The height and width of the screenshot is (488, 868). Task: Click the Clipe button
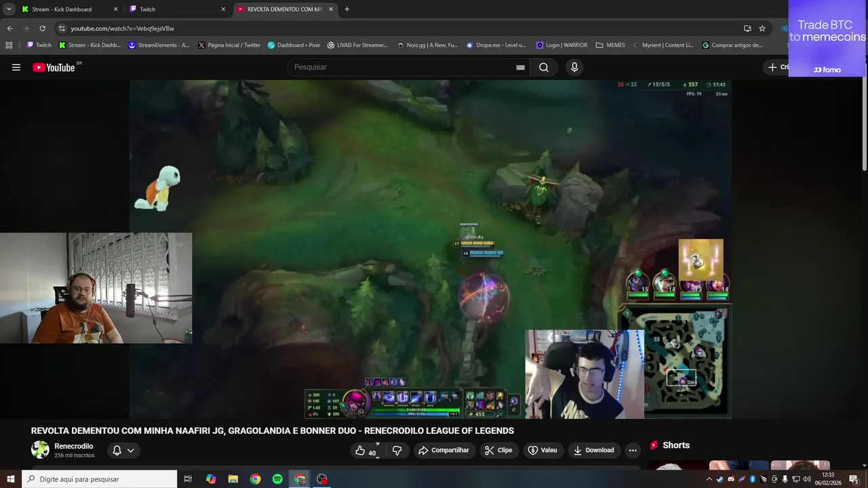[x=498, y=450]
